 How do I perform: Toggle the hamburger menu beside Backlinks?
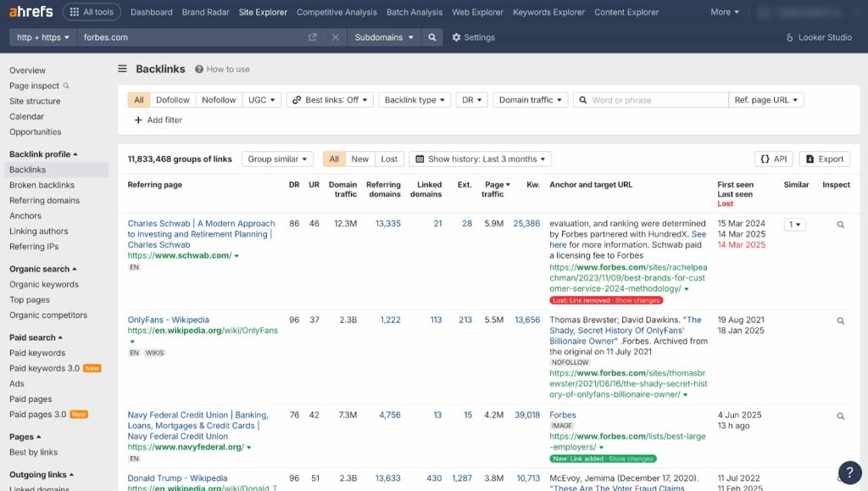coord(122,69)
